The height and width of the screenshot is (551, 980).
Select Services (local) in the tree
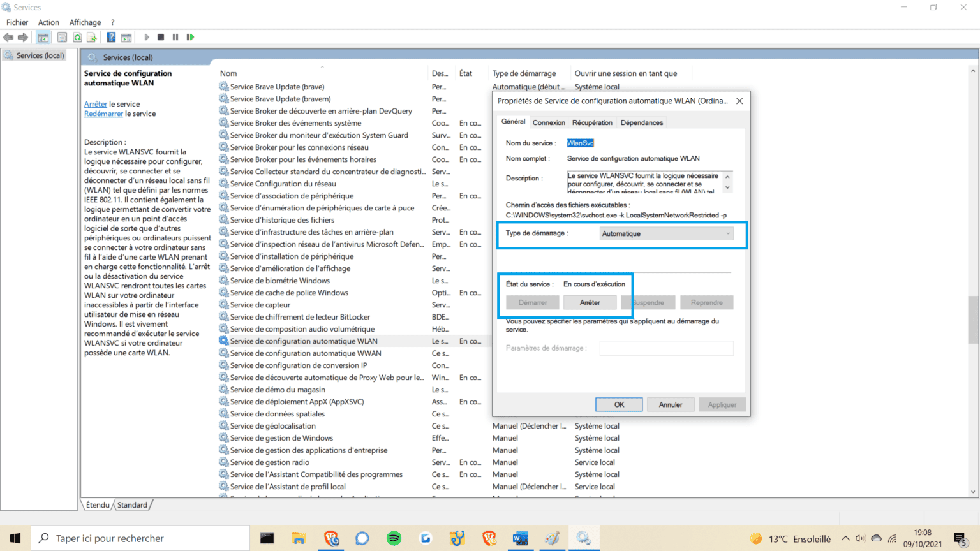coord(34,55)
